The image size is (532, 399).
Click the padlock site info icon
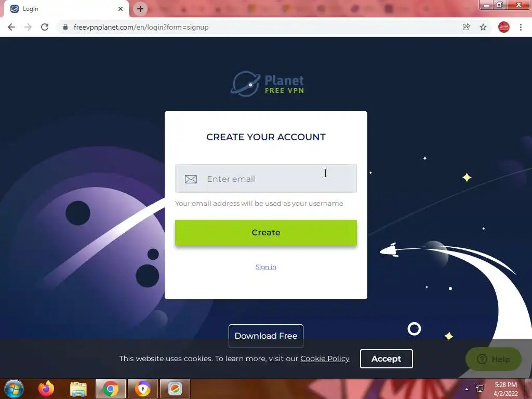coord(65,27)
